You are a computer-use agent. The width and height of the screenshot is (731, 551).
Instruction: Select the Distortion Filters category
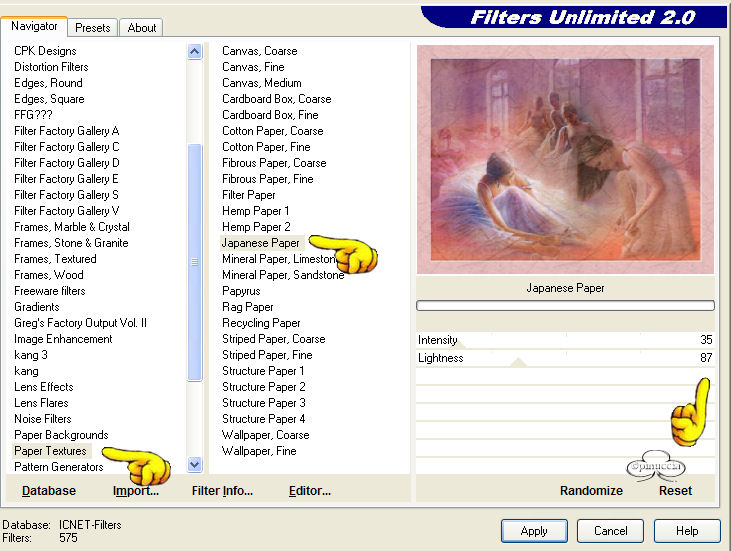51,67
